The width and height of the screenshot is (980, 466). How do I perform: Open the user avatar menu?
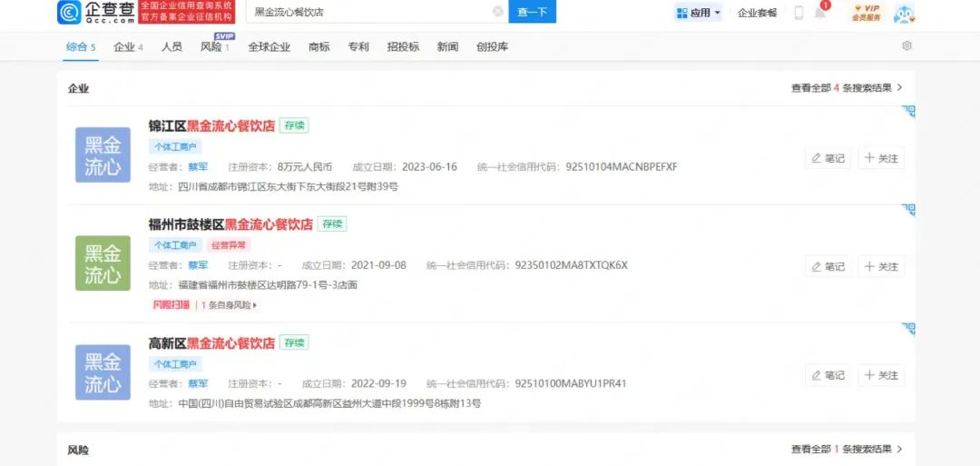pos(904,13)
